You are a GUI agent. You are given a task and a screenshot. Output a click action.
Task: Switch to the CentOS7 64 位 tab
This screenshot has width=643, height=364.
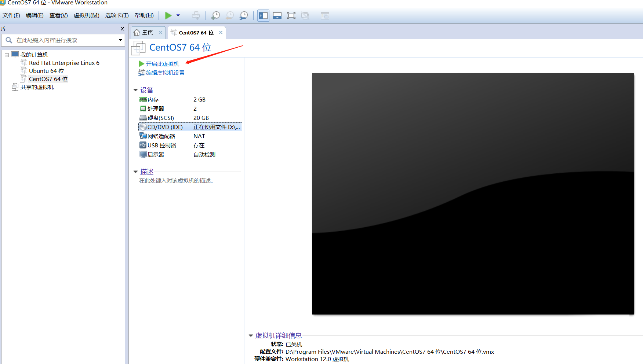[196, 33]
